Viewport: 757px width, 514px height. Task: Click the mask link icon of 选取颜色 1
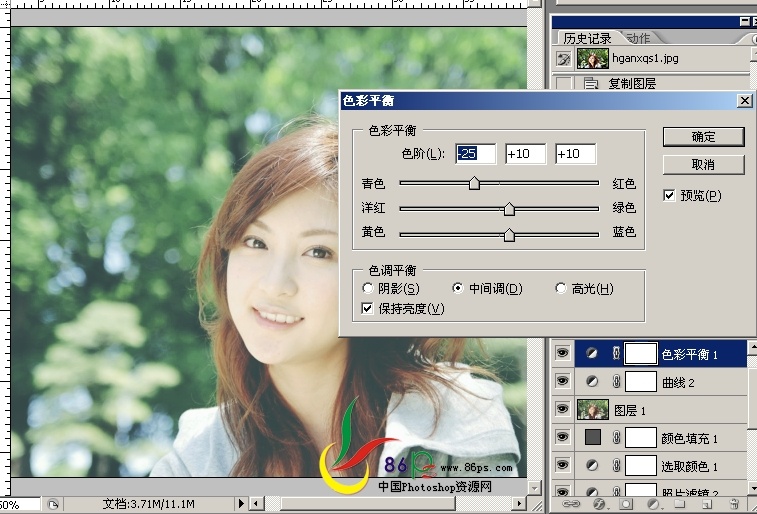[x=616, y=465]
